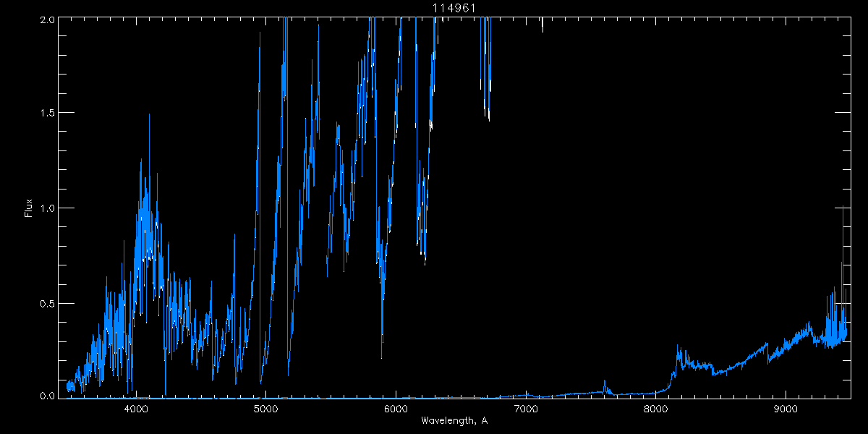
Task: Click the 6000 wavelength tick label
Action: click(x=396, y=409)
